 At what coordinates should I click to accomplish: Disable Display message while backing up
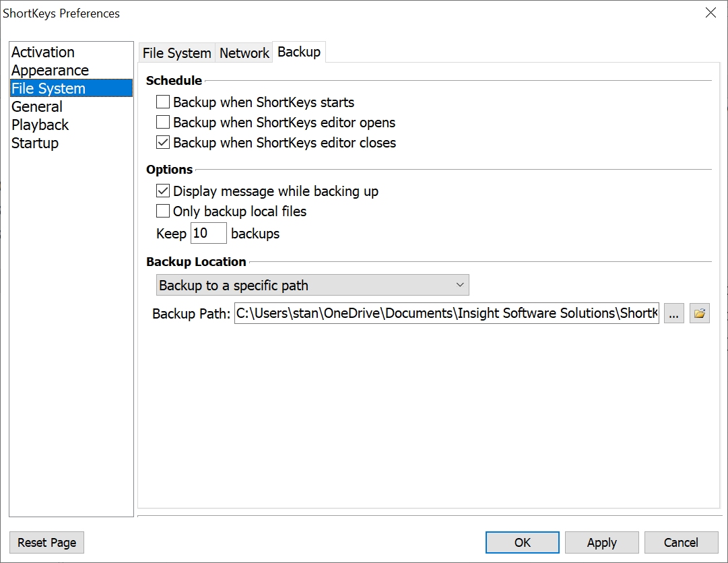coord(163,191)
